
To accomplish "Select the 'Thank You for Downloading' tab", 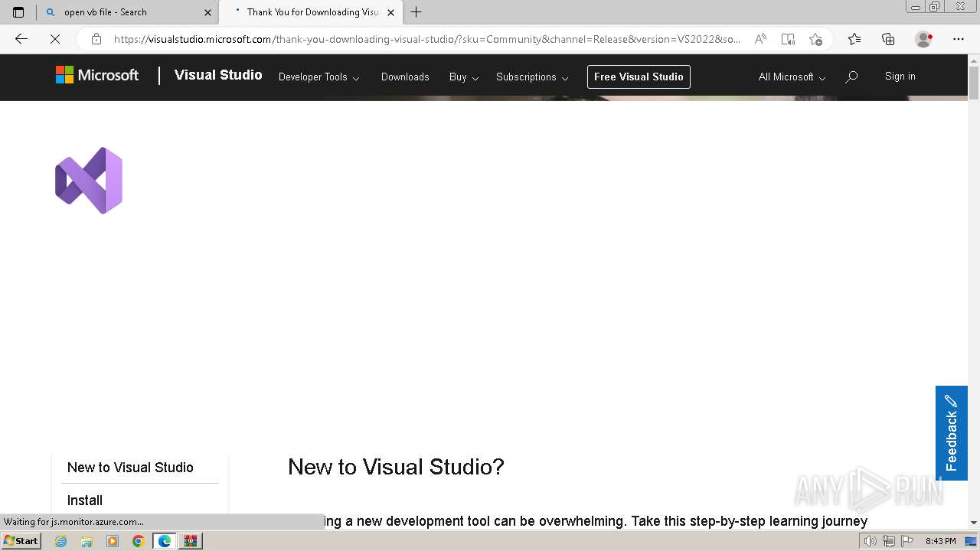I will 310,12.
